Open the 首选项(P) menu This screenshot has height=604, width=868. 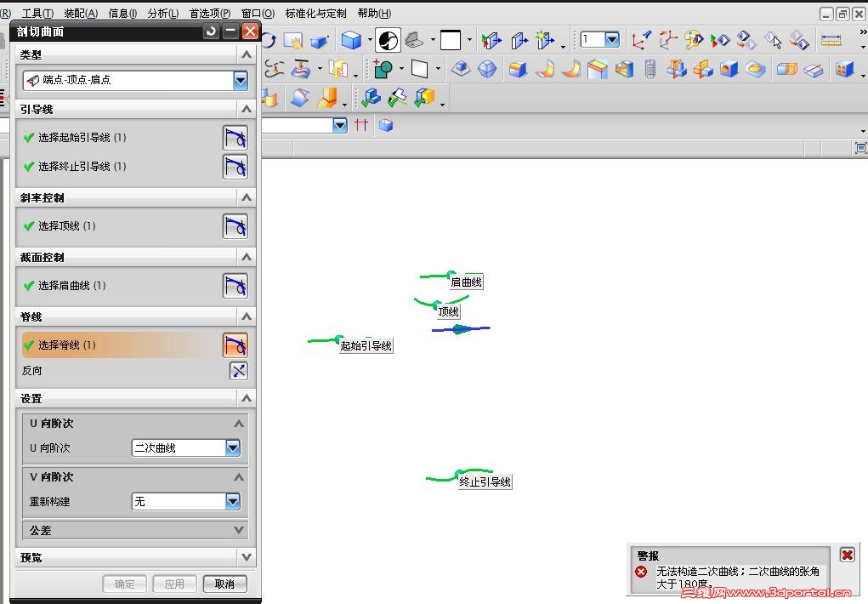(210, 14)
